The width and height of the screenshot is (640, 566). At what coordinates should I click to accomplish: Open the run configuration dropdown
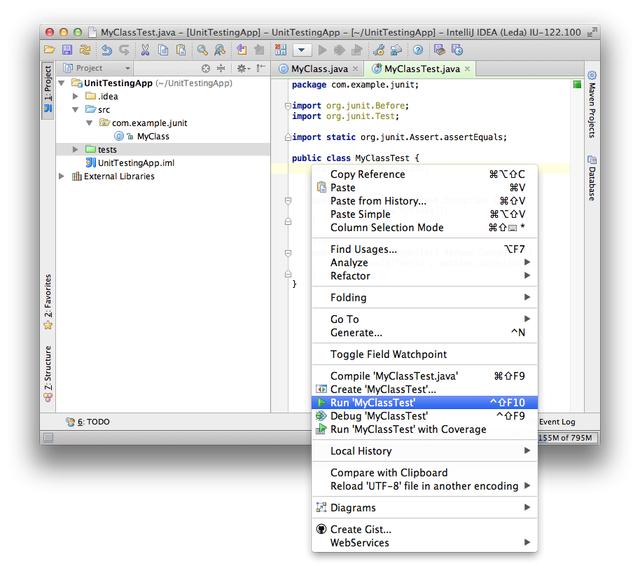click(x=302, y=50)
